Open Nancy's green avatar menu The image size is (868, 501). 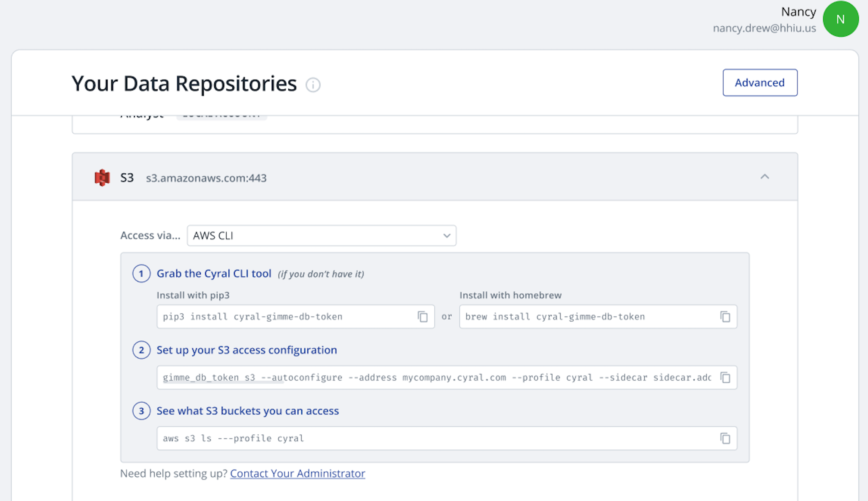coord(840,19)
